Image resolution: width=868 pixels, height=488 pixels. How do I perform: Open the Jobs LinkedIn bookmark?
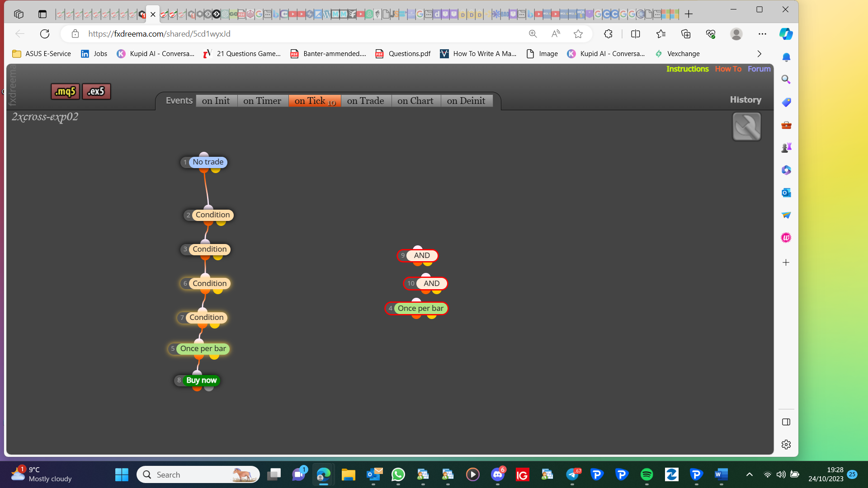point(94,54)
